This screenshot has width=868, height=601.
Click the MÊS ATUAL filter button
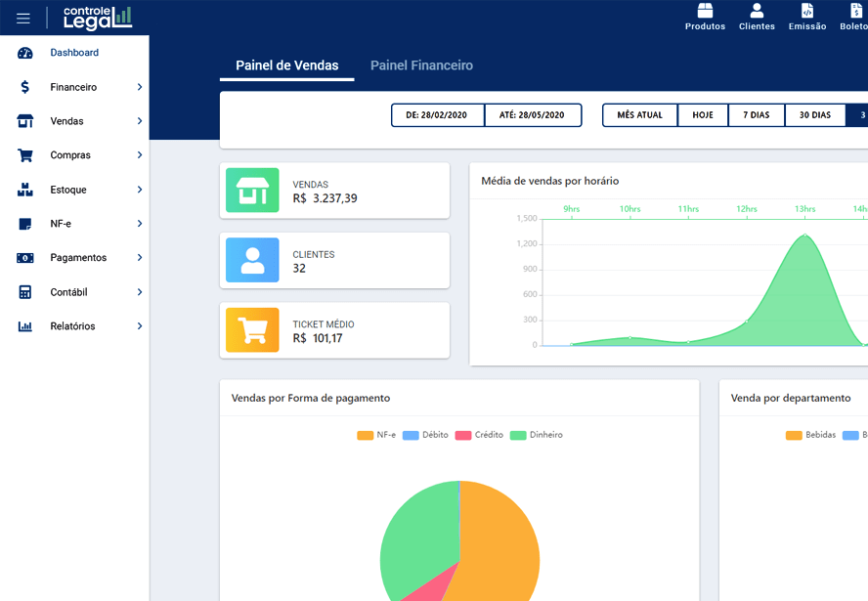click(x=640, y=115)
